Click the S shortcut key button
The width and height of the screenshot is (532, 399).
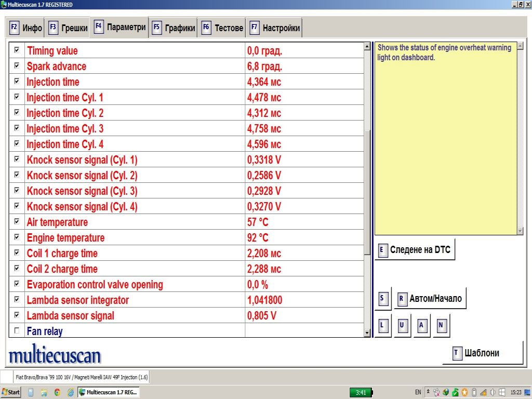coord(382,299)
